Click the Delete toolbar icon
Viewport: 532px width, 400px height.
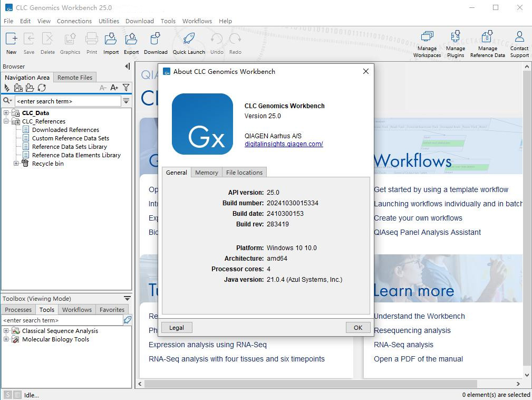pos(47,39)
